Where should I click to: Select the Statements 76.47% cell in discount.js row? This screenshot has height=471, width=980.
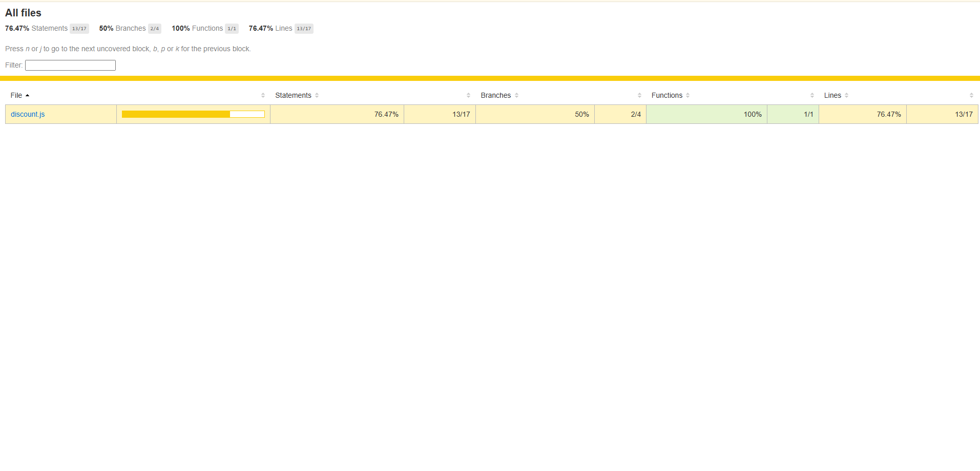click(337, 114)
